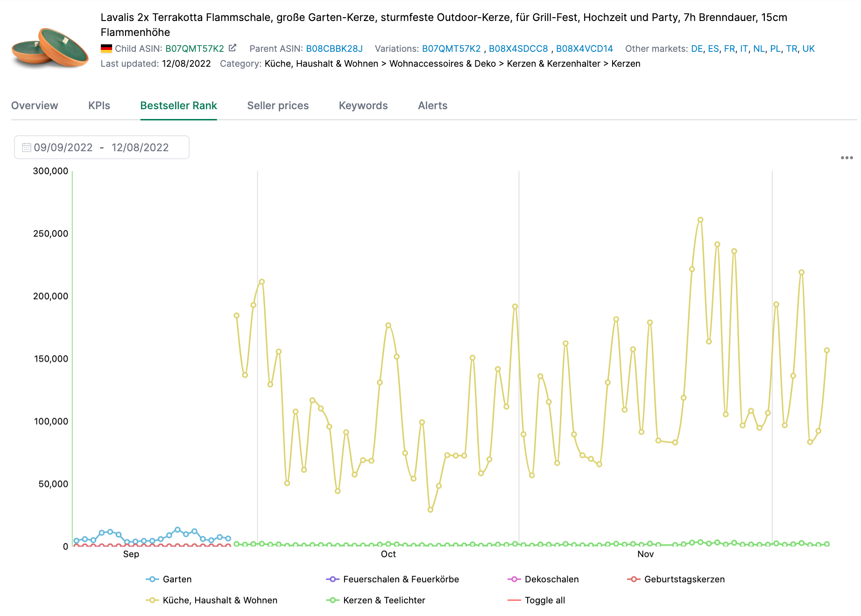The height and width of the screenshot is (616, 861).
Task: Open the UK market link
Action: click(809, 48)
